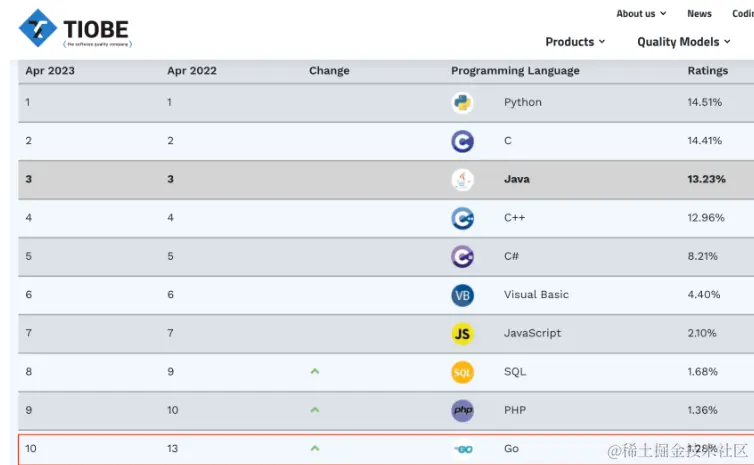Click the Java language icon
The height and width of the screenshot is (465, 754).
coord(462,180)
